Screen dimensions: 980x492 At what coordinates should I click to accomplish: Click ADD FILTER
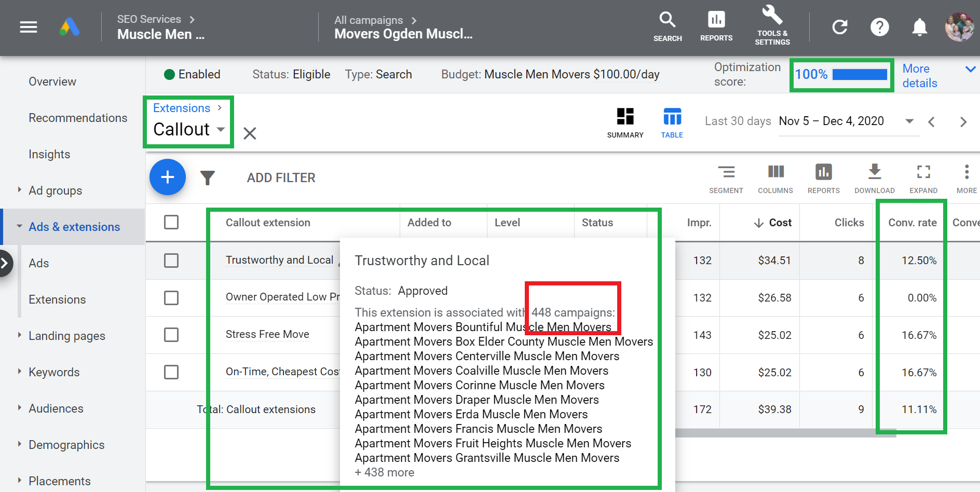tap(281, 177)
